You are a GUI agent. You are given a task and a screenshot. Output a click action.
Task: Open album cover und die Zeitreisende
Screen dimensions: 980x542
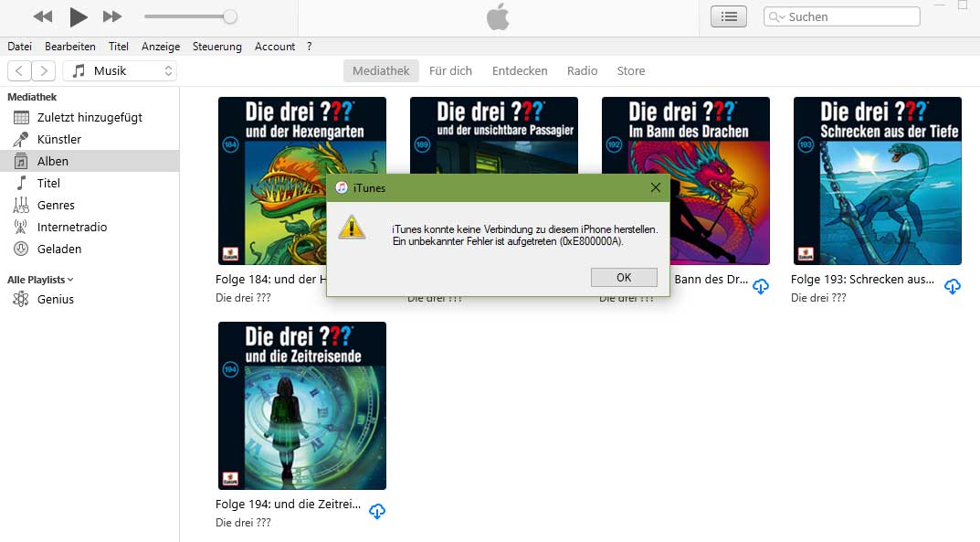[x=302, y=406]
